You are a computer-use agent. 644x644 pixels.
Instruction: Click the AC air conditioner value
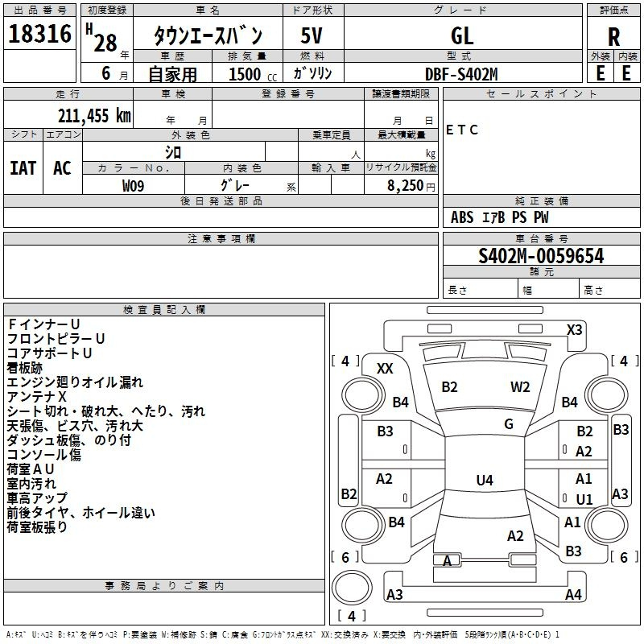[x=62, y=168]
